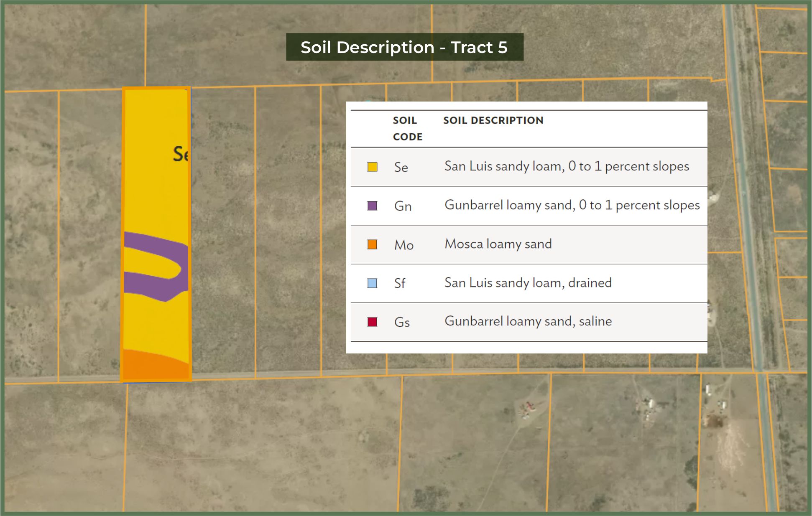Click the red Gs legend swatch
The height and width of the screenshot is (516, 812).
(x=372, y=322)
